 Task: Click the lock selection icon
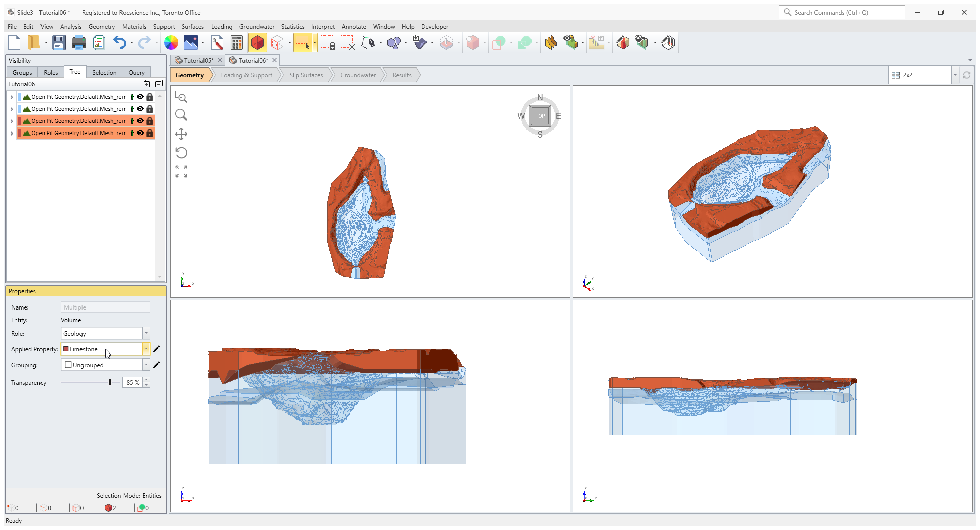click(328, 43)
